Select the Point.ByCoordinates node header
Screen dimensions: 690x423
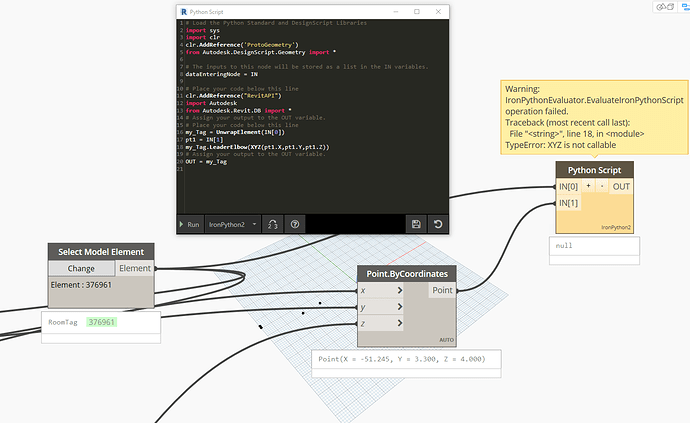407,274
